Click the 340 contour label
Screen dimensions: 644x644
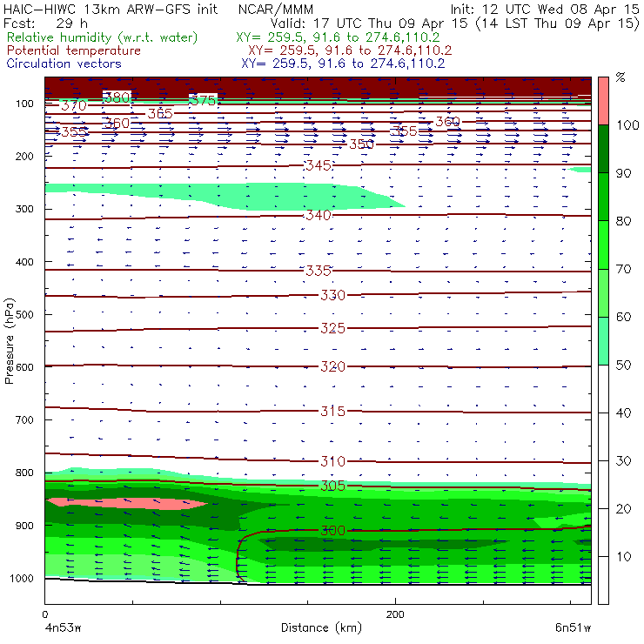click(319, 215)
